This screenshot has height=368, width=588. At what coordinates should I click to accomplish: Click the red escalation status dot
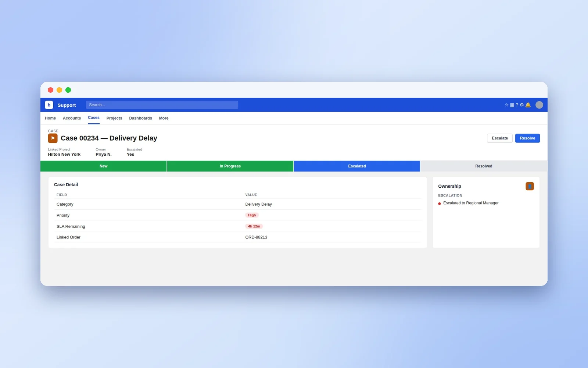click(440, 204)
